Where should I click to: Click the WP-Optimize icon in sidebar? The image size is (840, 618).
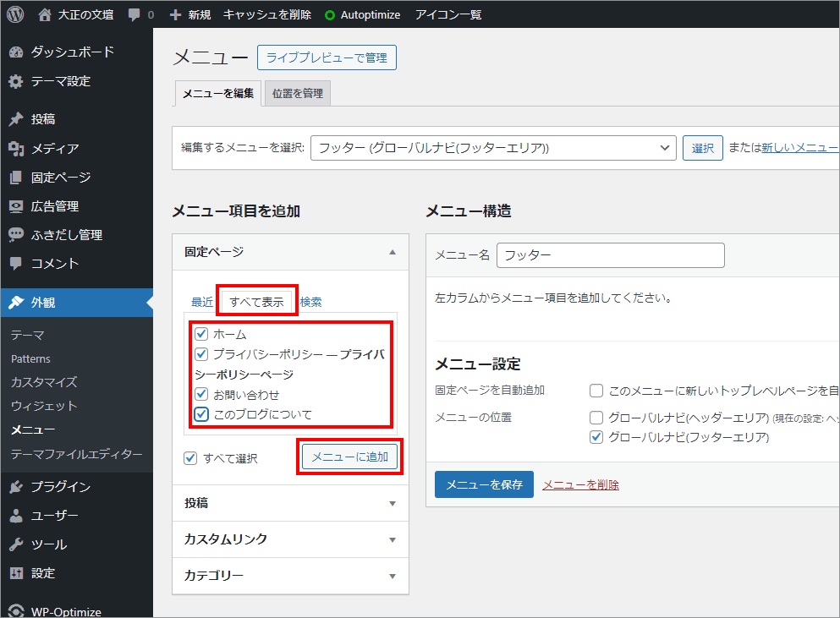16,611
